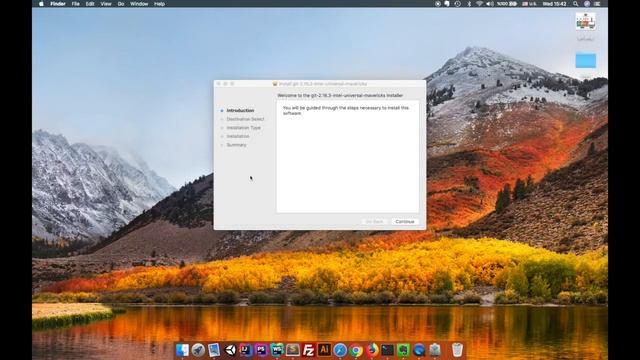640x360 pixels.
Task: Open QuickTime Player in the Dock
Action: point(419,350)
